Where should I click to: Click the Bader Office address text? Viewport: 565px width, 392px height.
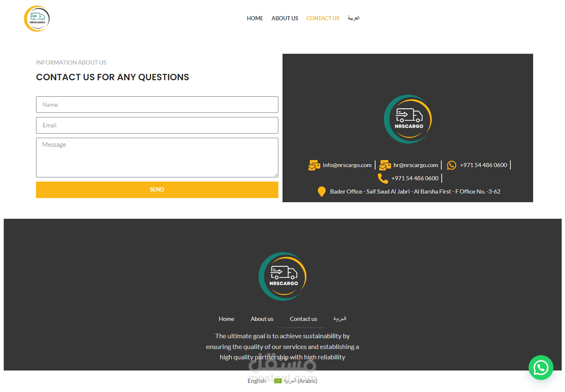415,191
